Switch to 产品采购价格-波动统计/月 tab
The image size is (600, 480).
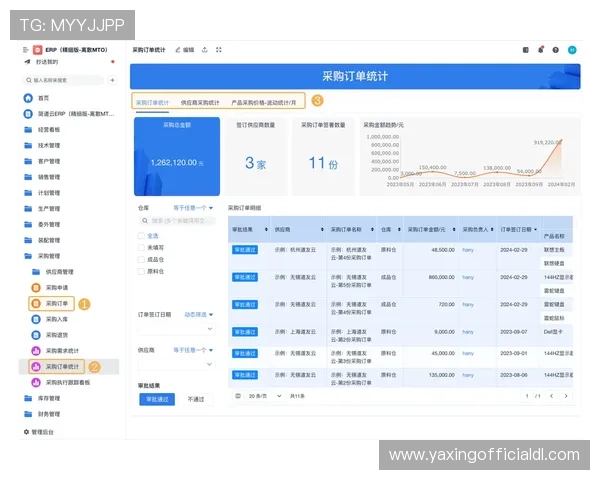(x=264, y=103)
